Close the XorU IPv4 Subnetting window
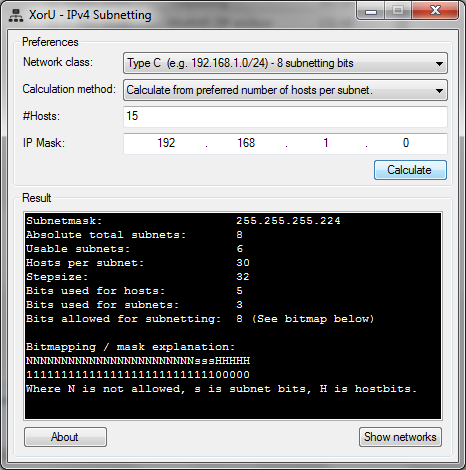 click(x=435, y=11)
